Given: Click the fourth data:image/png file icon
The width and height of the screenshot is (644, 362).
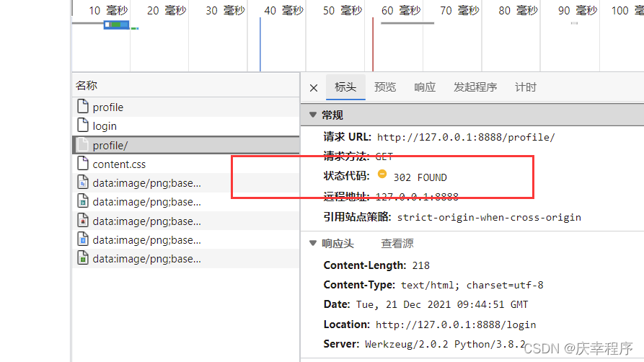Looking at the screenshot, I should click(x=83, y=239).
